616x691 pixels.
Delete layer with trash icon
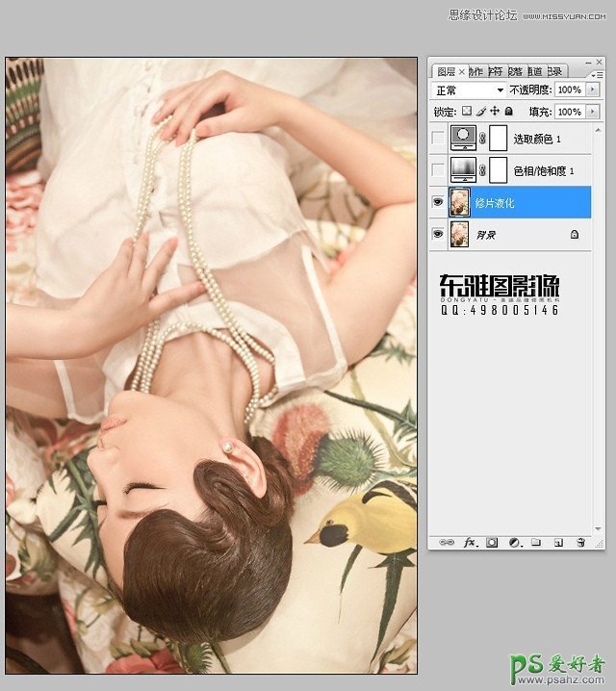579,543
